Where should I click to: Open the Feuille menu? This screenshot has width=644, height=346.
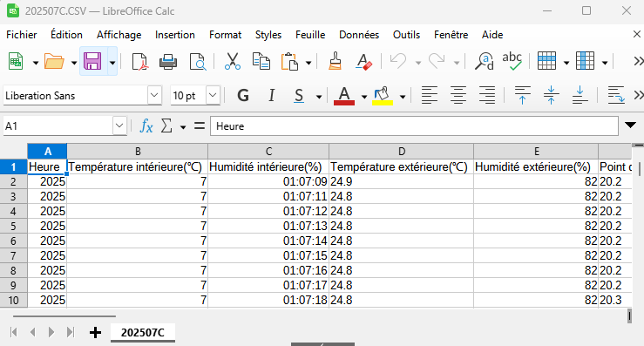coord(310,35)
